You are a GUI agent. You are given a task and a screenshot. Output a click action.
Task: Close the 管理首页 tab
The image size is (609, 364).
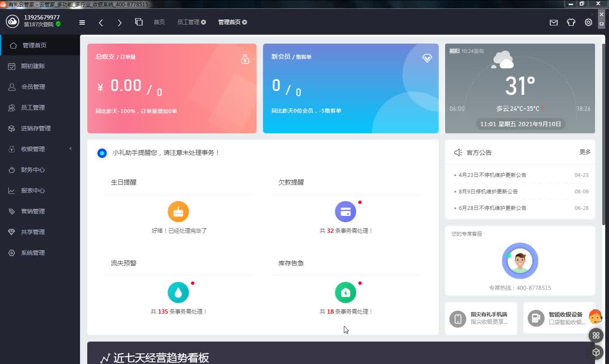[244, 22]
